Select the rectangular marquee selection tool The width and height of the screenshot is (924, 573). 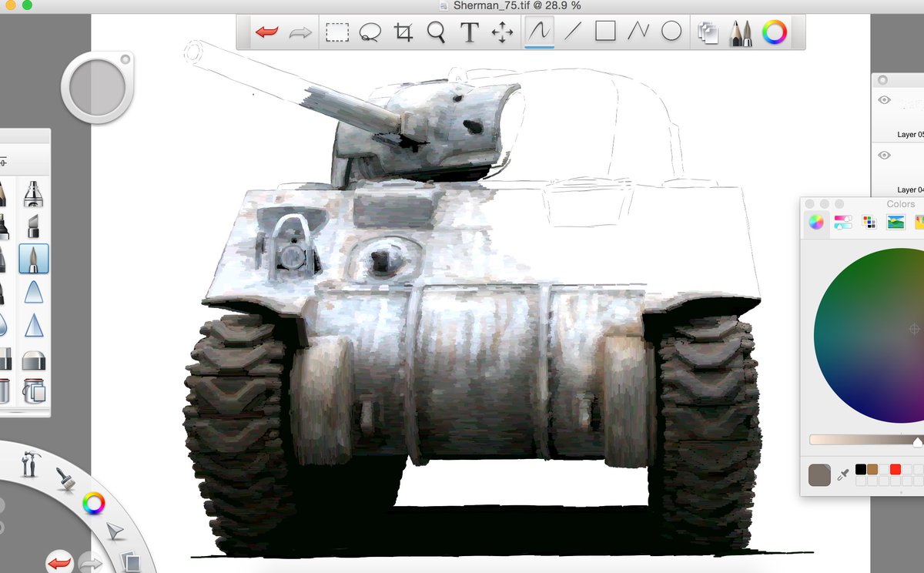[336, 32]
